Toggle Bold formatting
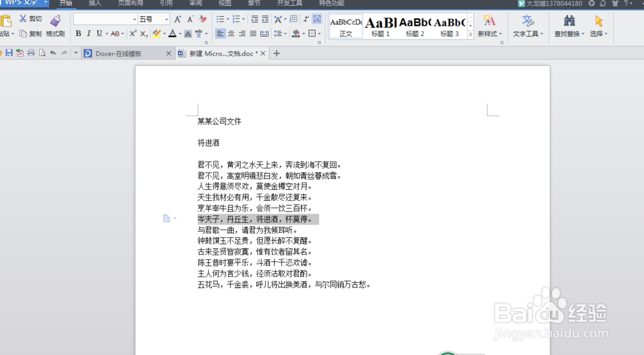The height and width of the screenshot is (355, 644). tap(78, 33)
